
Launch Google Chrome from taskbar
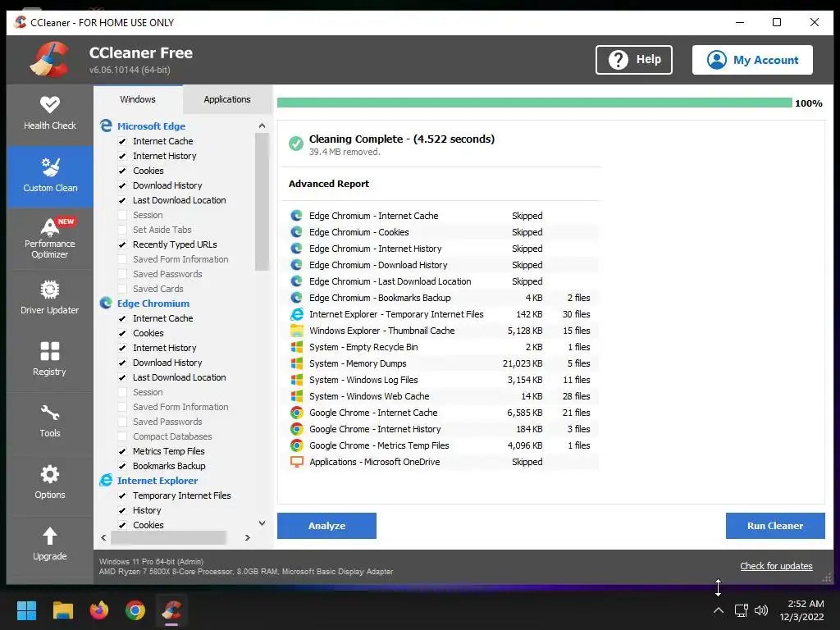pos(135,610)
